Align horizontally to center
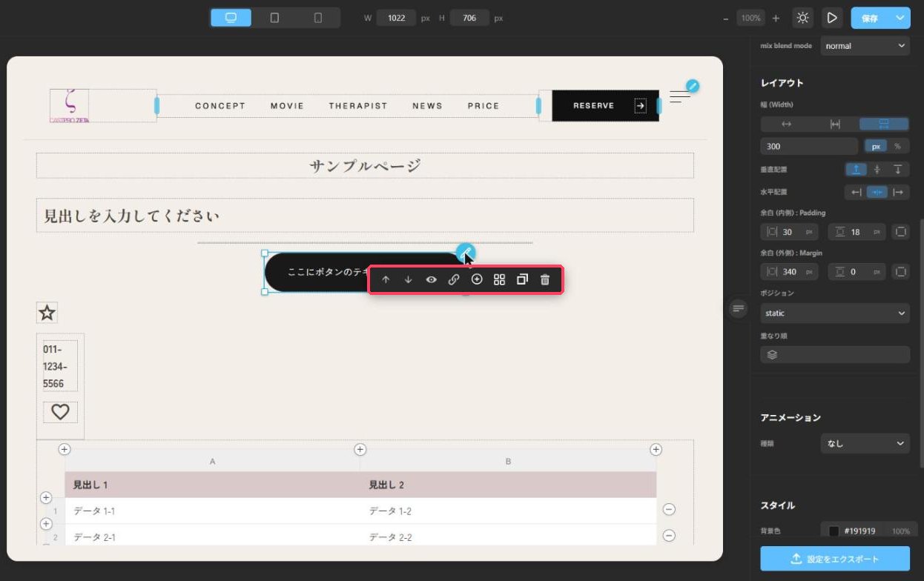Image resolution: width=924 pixels, height=581 pixels. pos(877,193)
